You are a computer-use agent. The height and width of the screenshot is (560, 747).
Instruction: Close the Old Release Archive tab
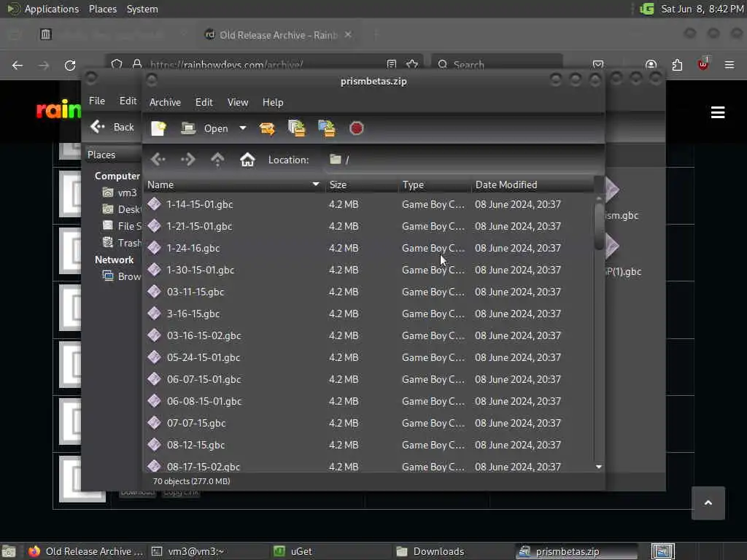coord(348,35)
